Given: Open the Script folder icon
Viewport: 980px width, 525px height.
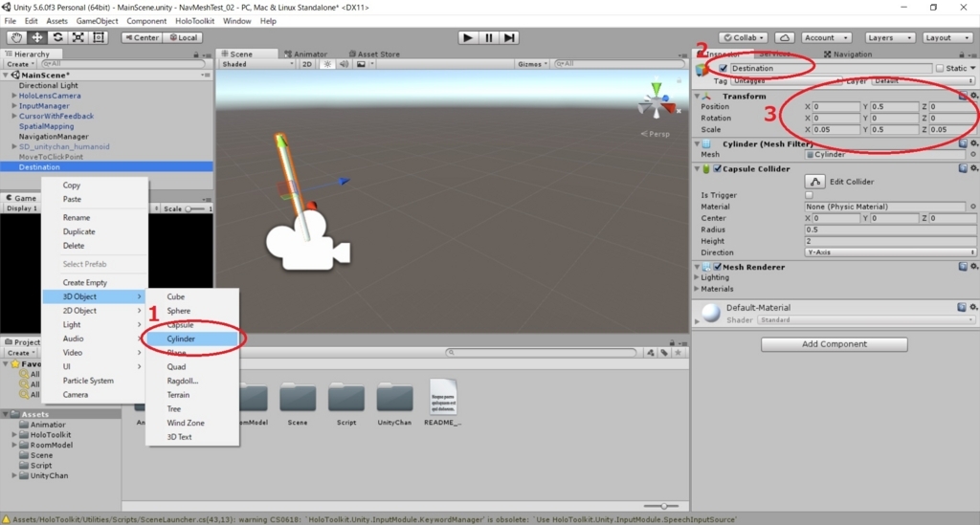Looking at the screenshot, I should [346, 398].
